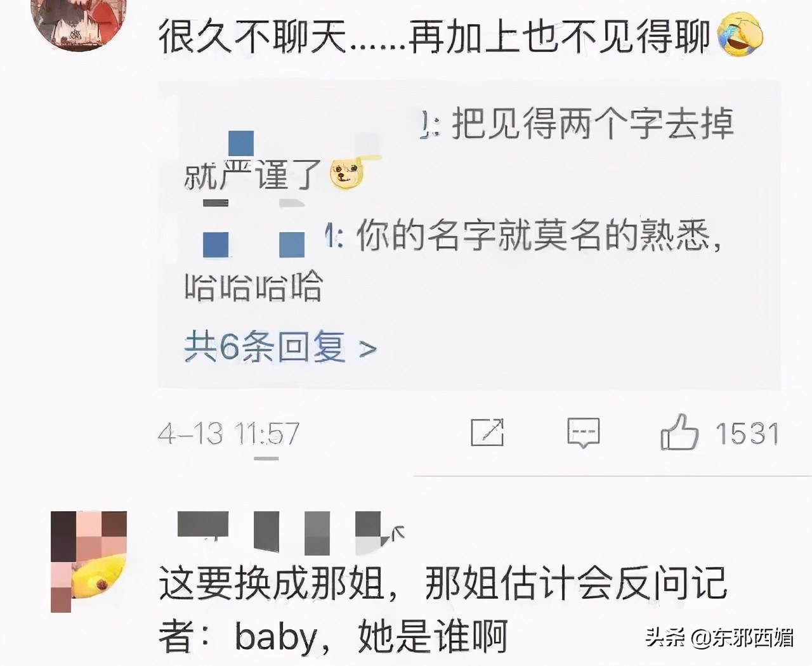Expand the 共6条回复 replies link
The height and width of the screenshot is (666, 812).
[280, 348]
